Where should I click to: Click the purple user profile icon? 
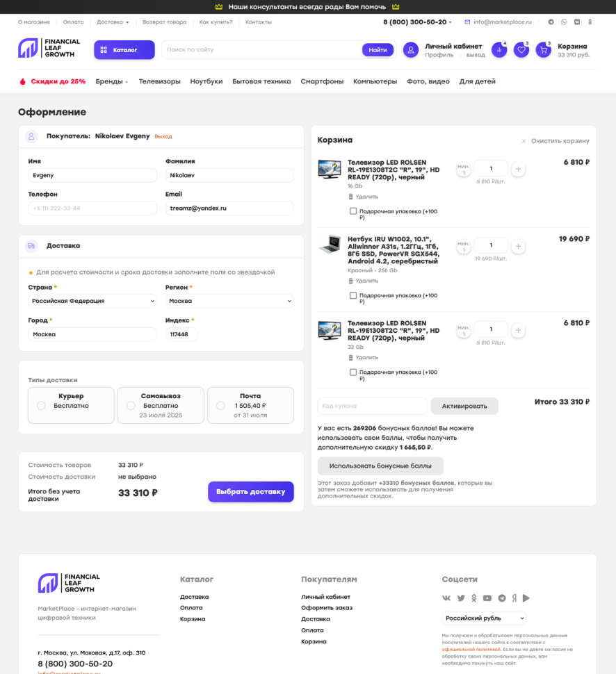[411, 50]
